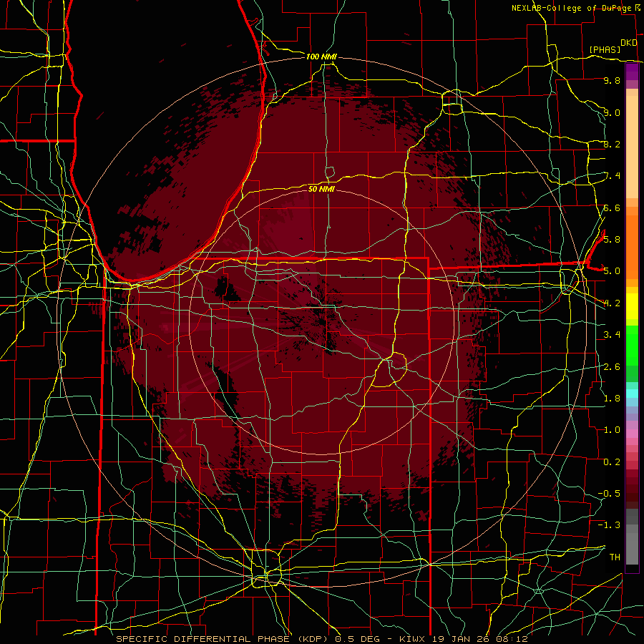644x644 pixels.
Task: Click the TH label on the color scale
Action: [615, 557]
